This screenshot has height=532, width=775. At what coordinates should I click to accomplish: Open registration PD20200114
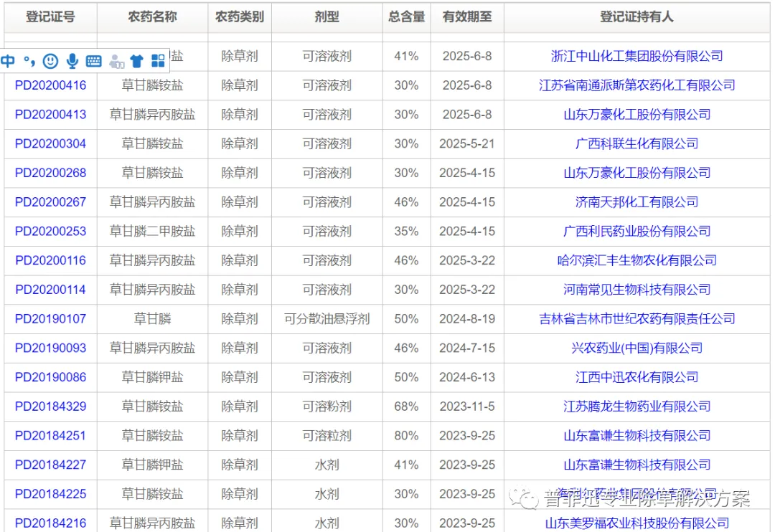click(50, 290)
